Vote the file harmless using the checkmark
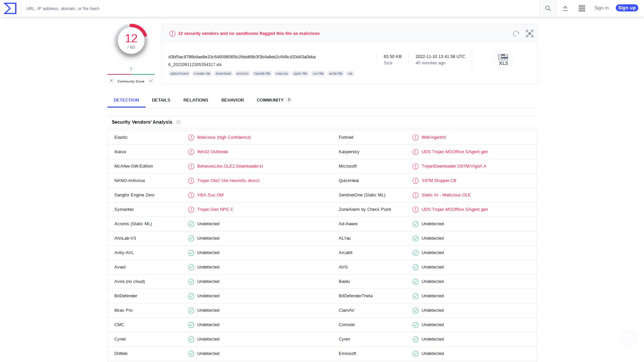This screenshot has width=644, height=362. 151,80
